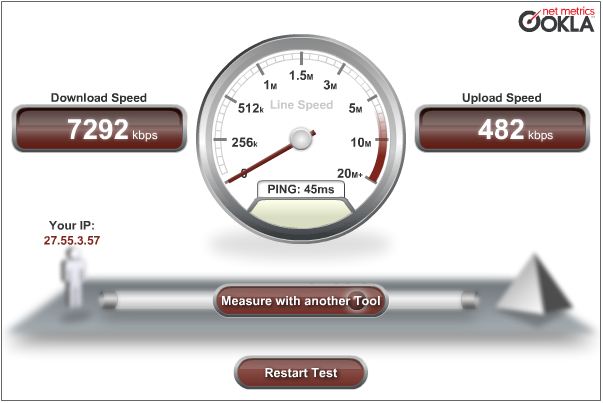This screenshot has height=403, width=603.
Task: Restart the speed test
Action: click(x=301, y=373)
